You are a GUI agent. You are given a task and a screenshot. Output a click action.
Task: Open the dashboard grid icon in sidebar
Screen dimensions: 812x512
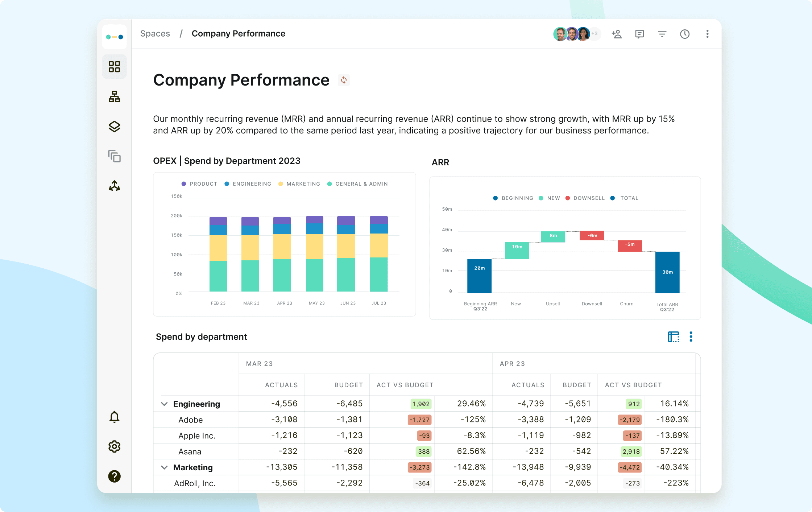[x=115, y=67]
